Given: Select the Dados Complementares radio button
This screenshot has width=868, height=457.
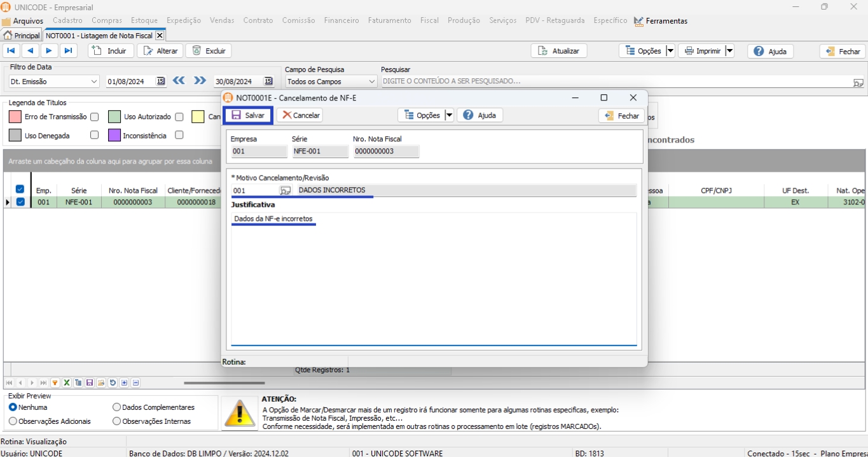Looking at the screenshot, I should click(116, 407).
